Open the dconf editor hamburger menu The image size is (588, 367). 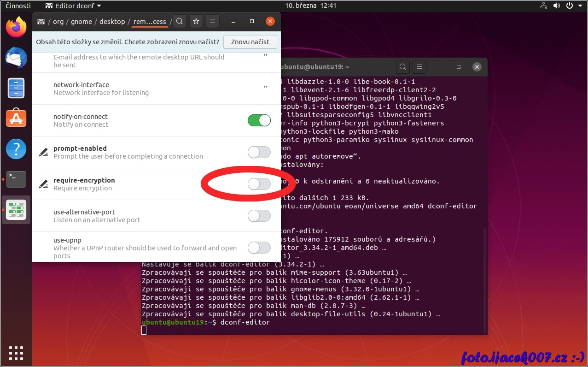coord(212,21)
